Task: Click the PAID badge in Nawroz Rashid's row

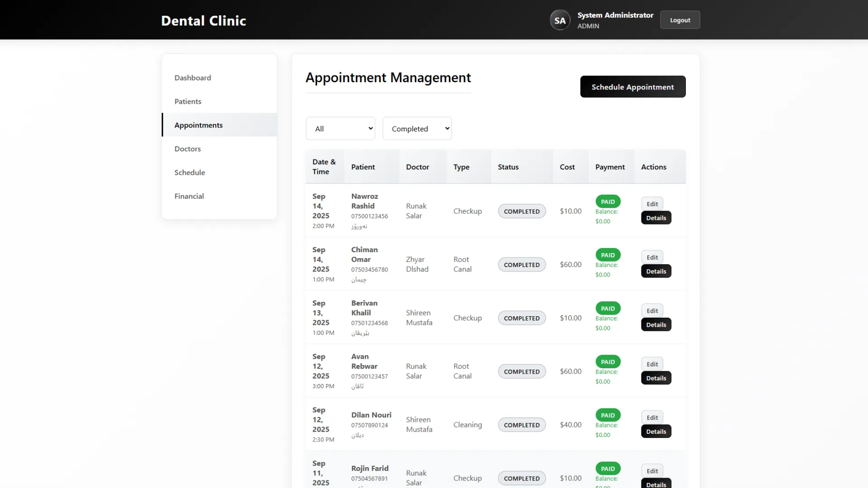Action: point(608,202)
